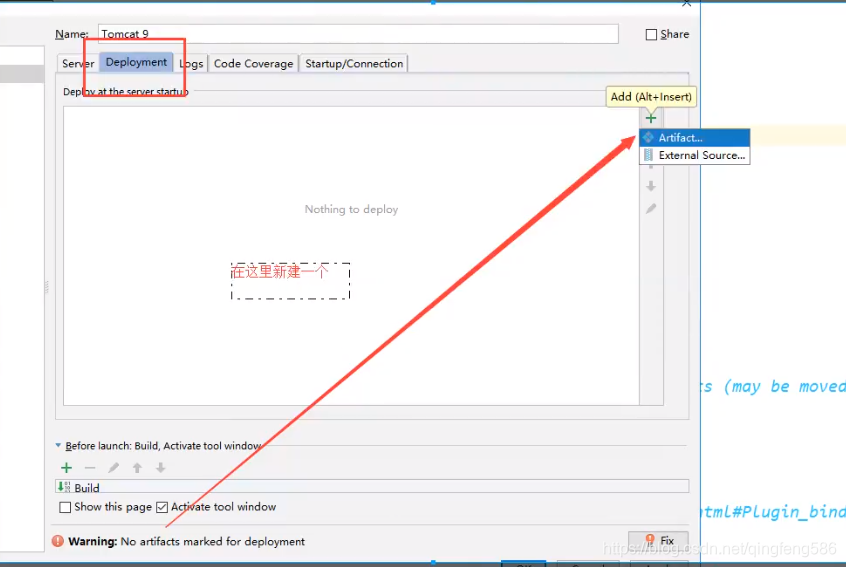846x567 pixels.
Task: Click the green Add deployment plus icon
Action: click(x=651, y=118)
